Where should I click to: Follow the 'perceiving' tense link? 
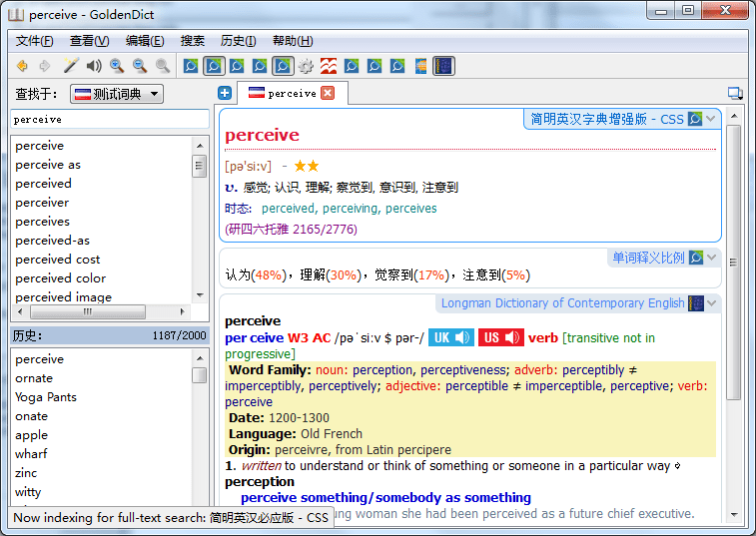(350, 209)
